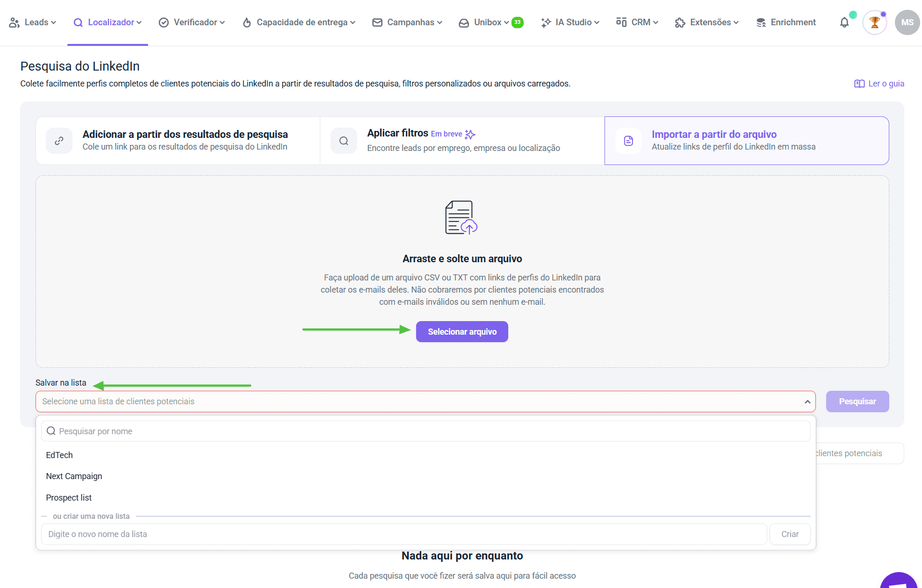Click the Aplicar filtros search icon
The height and width of the screenshot is (588, 922).
pyautogui.click(x=344, y=141)
